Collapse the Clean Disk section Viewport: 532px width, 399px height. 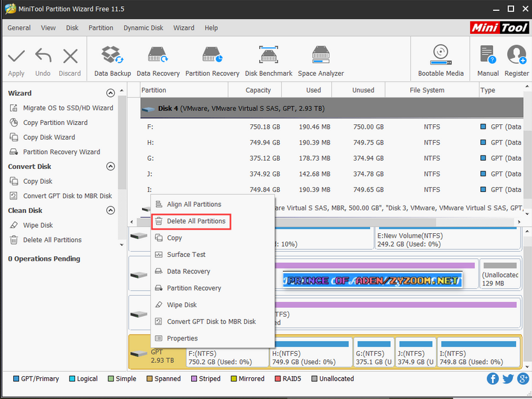coord(110,210)
